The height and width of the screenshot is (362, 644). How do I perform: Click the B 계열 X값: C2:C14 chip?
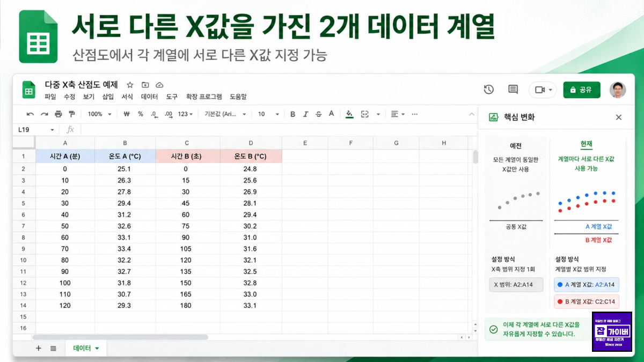pos(586,301)
